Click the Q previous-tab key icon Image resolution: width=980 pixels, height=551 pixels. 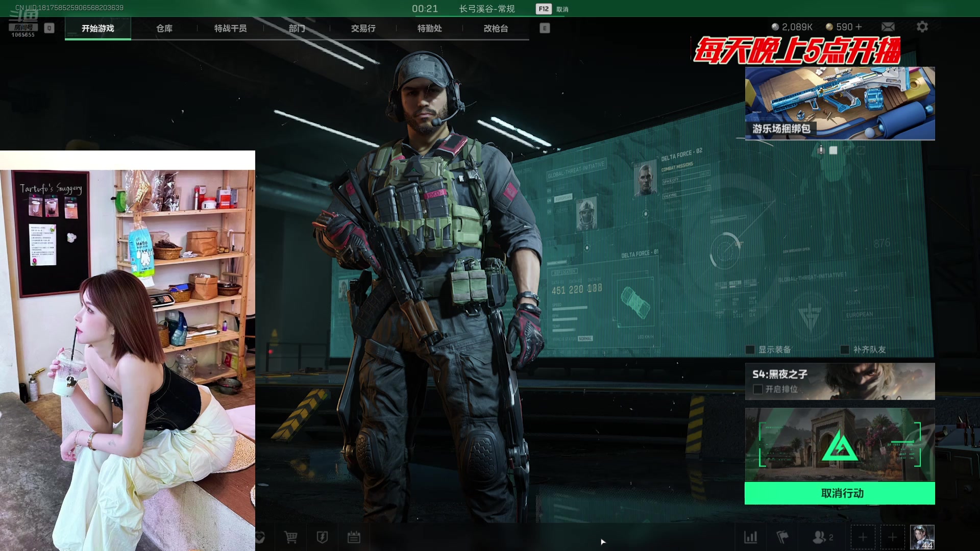coord(49,28)
